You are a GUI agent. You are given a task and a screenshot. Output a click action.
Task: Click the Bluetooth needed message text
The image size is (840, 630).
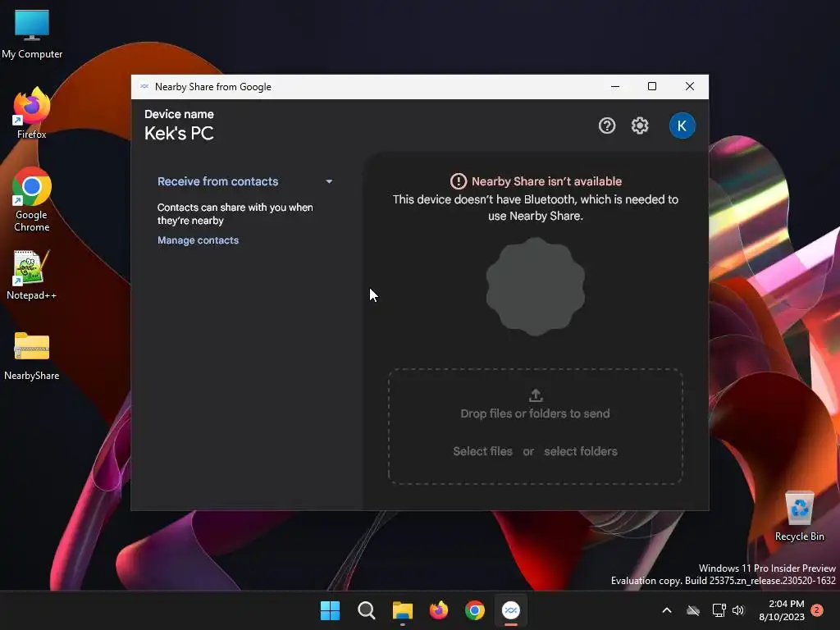click(x=535, y=208)
